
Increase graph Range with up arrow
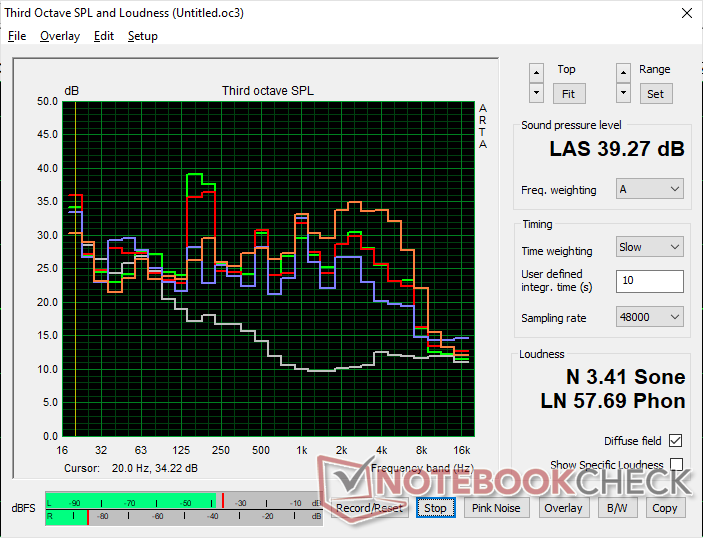point(624,72)
